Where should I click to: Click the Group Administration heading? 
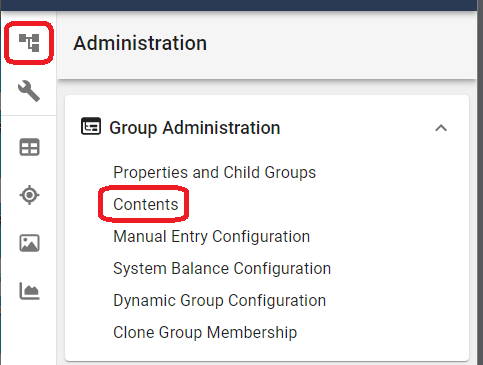(195, 128)
